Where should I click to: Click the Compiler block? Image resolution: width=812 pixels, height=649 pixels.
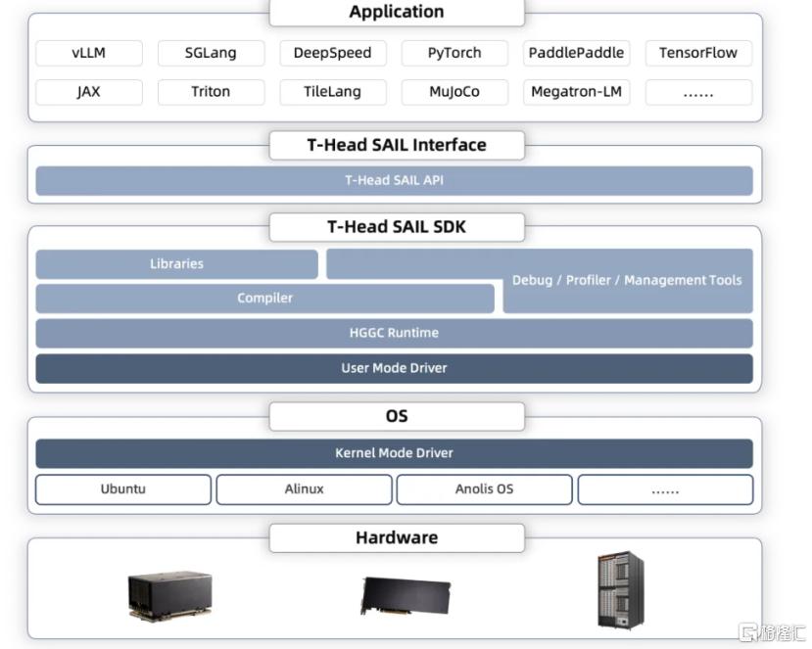pos(264,299)
